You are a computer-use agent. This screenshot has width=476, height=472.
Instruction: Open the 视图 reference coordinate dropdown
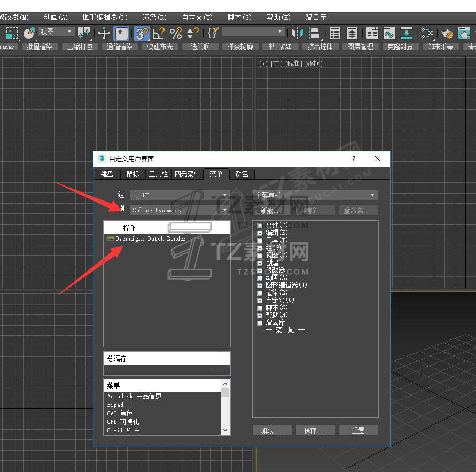click(x=56, y=32)
